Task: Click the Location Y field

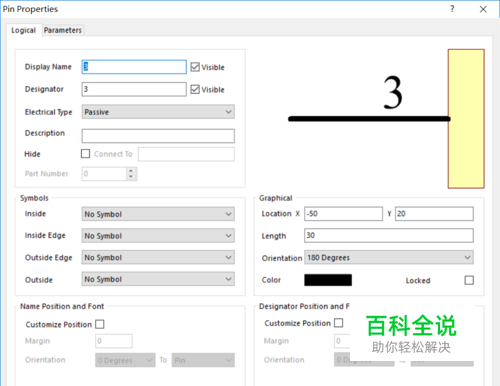Action: 434,214
